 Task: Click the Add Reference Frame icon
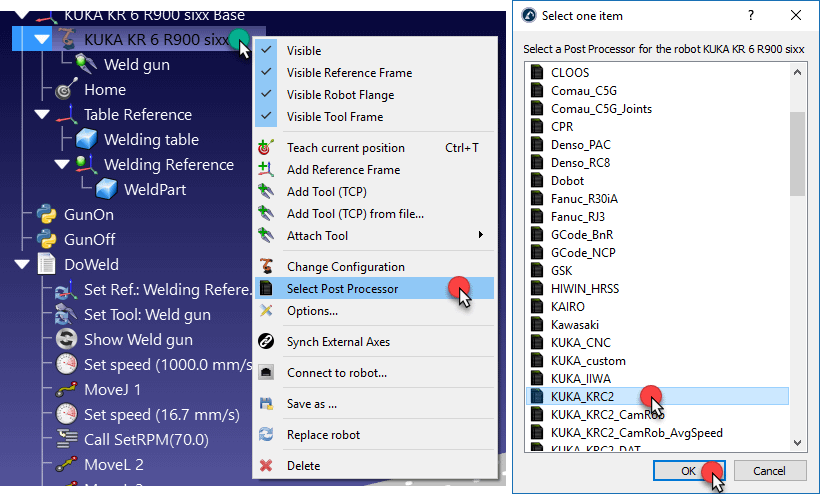click(266, 169)
